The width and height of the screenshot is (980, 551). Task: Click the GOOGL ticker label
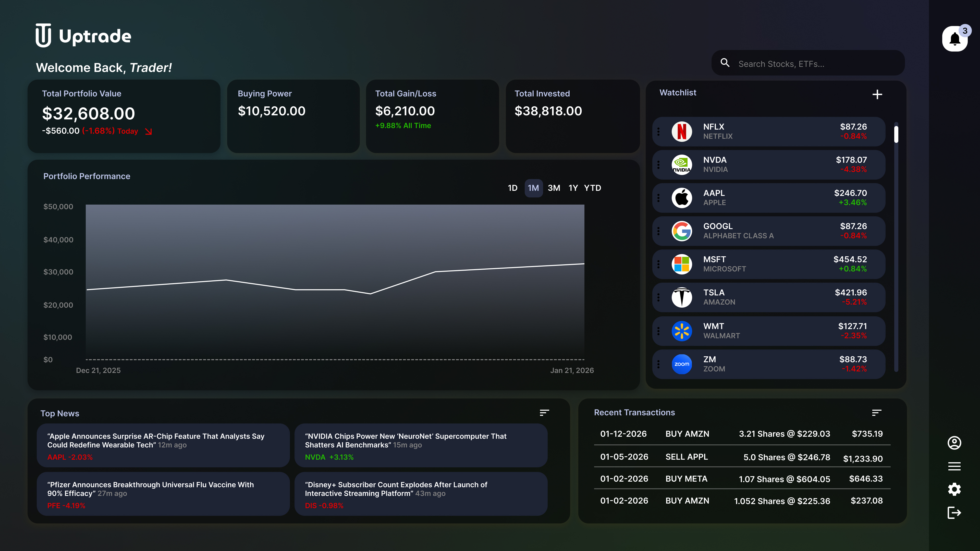(717, 226)
